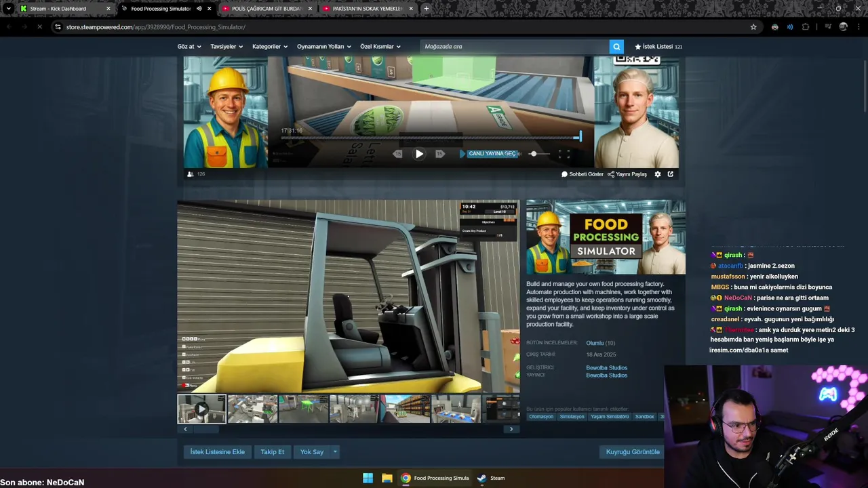Open the Yaşam Simülatörü tag
Screen dimensions: 868x488
[x=609, y=417]
